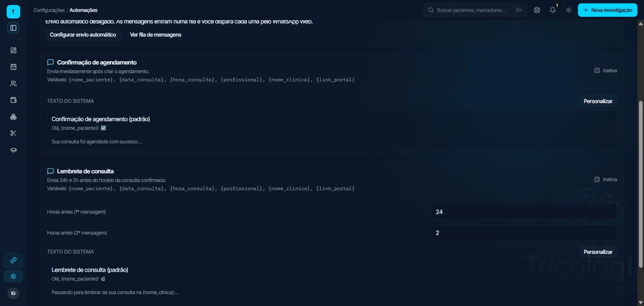This screenshot has height=306, width=644.
Task: Click Nova investigação button
Action: (607, 10)
